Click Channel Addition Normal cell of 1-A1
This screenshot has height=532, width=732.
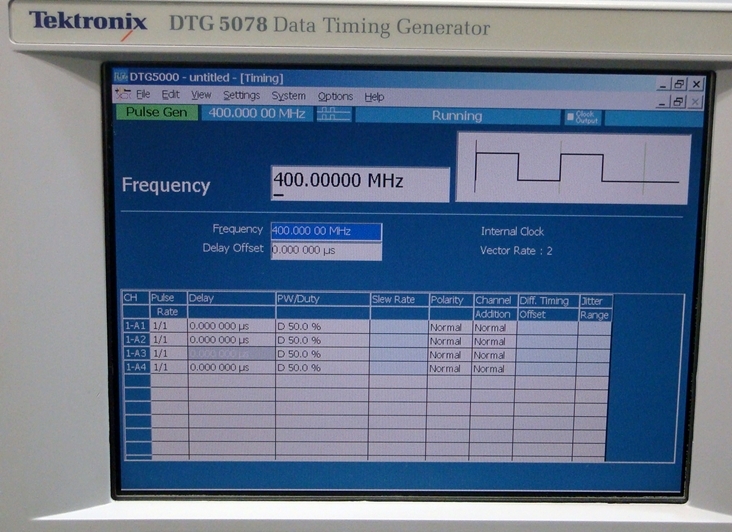tap(494, 328)
